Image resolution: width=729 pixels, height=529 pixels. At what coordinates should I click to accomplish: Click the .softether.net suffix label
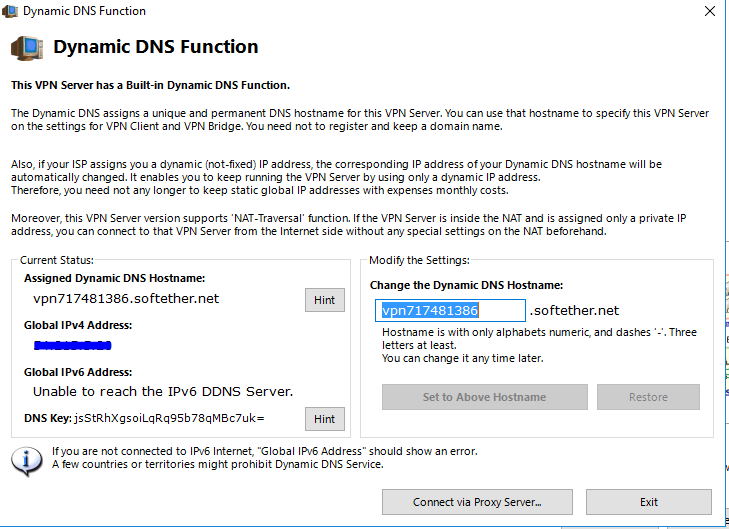[x=574, y=311]
